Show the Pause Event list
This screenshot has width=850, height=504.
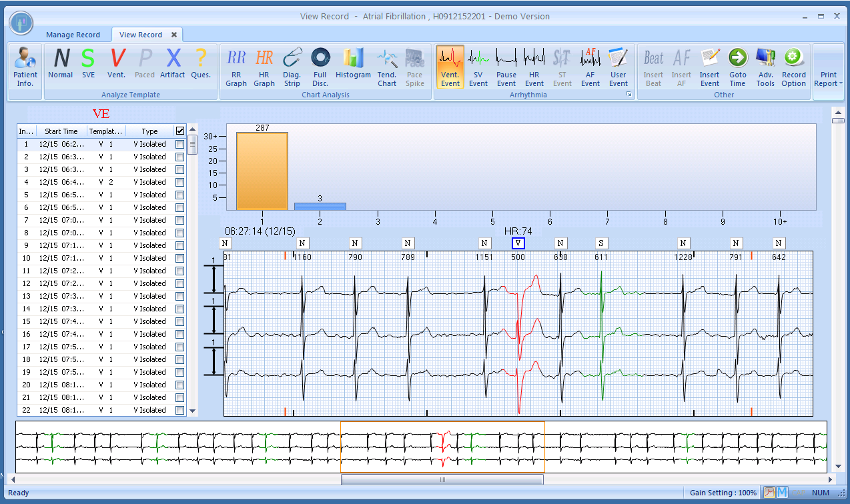point(506,68)
